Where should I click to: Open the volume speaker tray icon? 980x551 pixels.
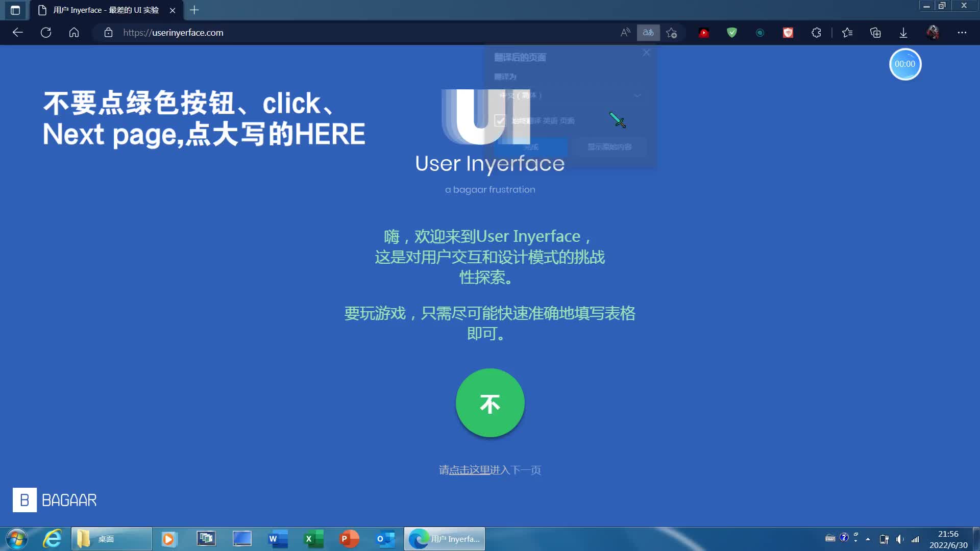click(899, 539)
